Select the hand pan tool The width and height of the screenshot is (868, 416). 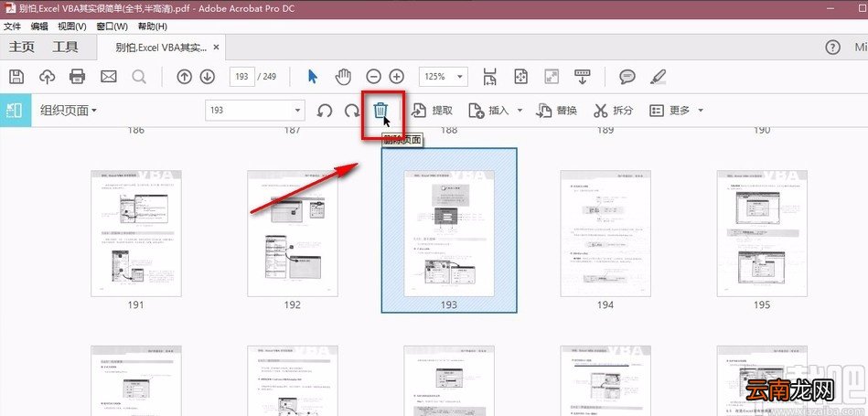(344, 76)
